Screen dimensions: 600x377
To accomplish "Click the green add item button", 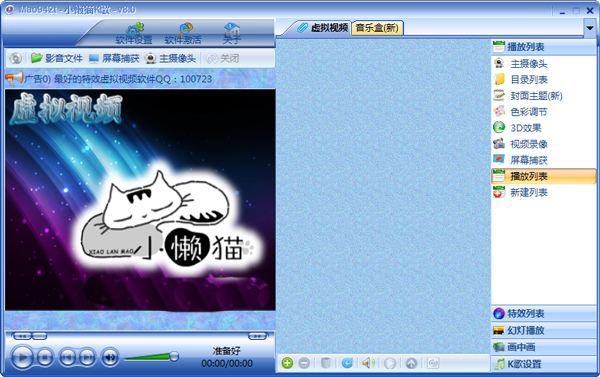I will click(x=287, y=363).
